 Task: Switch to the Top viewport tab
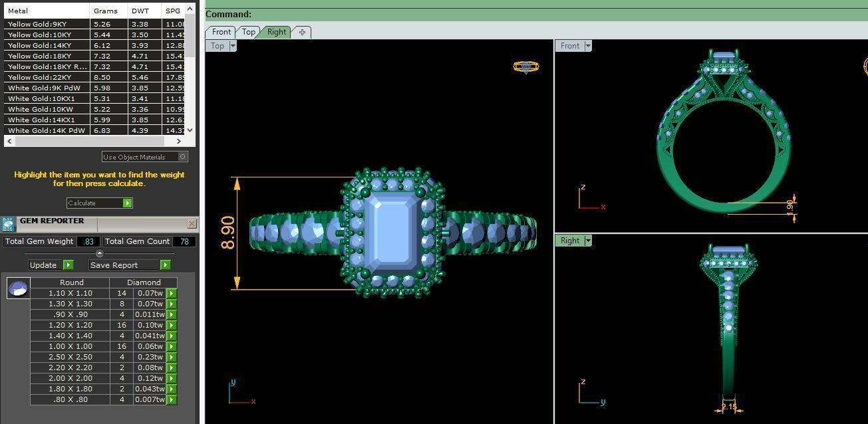pyautogui.click(x=248, y=32)
